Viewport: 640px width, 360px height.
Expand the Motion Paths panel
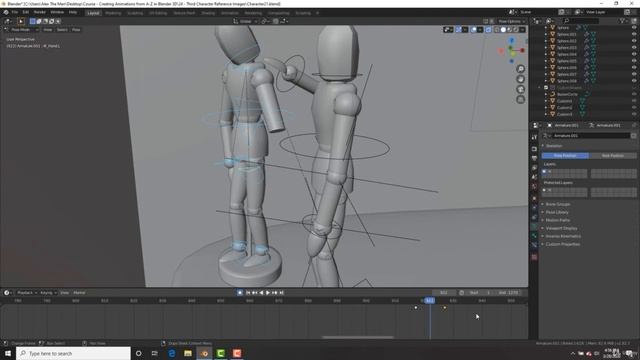tap(558, 220)
